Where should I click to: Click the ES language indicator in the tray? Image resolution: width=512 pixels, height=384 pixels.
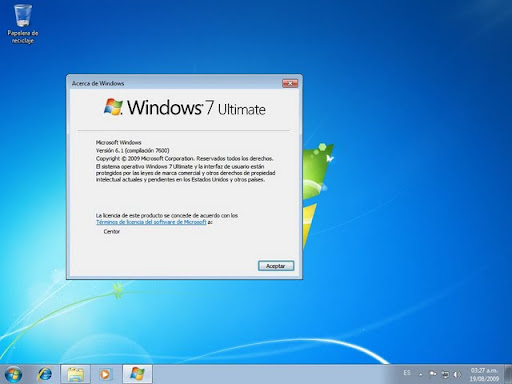click(407, 373)
